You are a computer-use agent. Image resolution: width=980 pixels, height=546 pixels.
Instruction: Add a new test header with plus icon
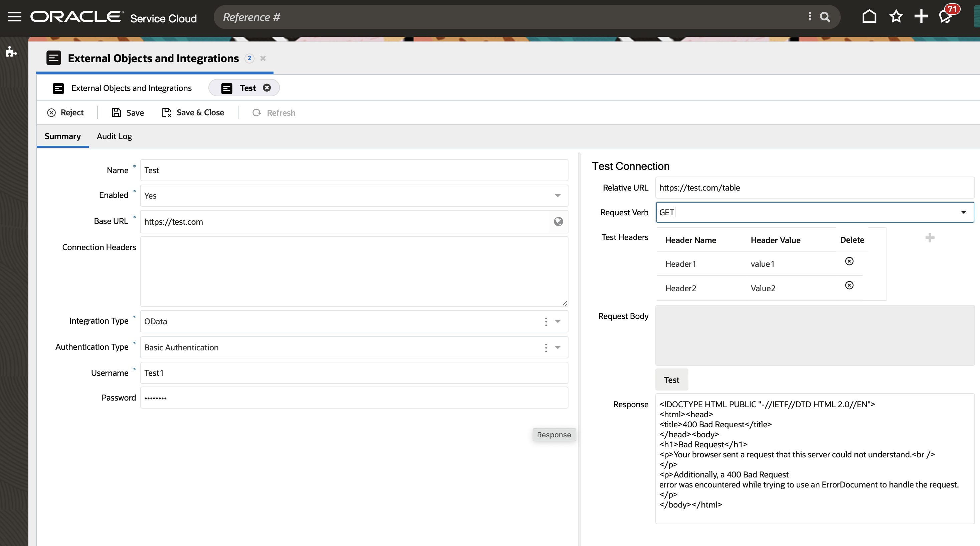930,238
